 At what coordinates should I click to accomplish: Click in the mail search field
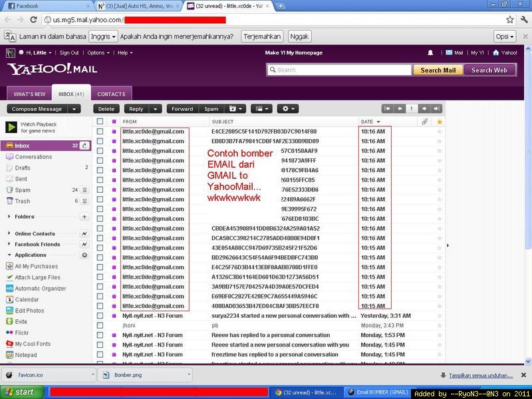click(339, 70)
